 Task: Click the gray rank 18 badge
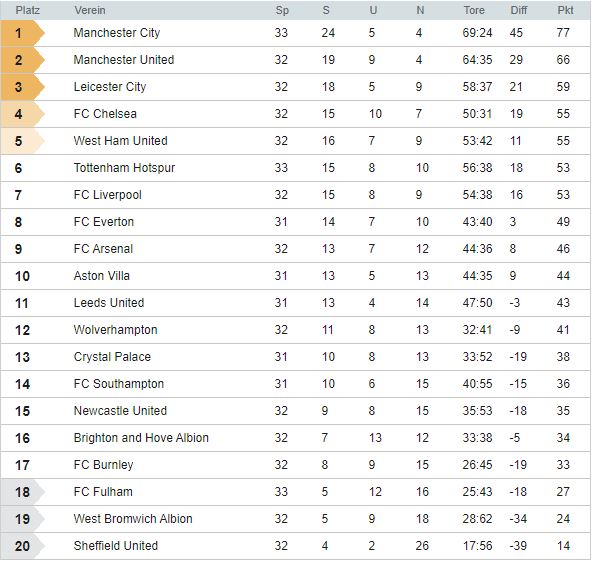(x=23, y=492)
